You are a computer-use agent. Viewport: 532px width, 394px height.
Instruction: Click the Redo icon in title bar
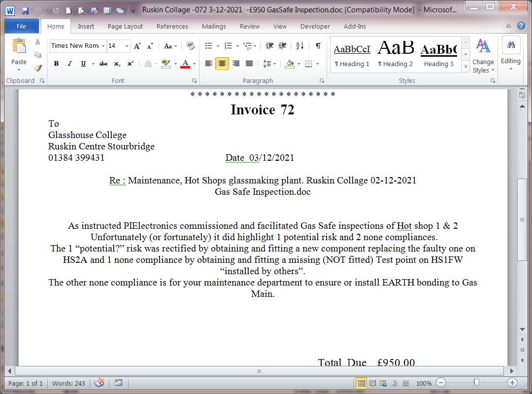tap(56, 10)
